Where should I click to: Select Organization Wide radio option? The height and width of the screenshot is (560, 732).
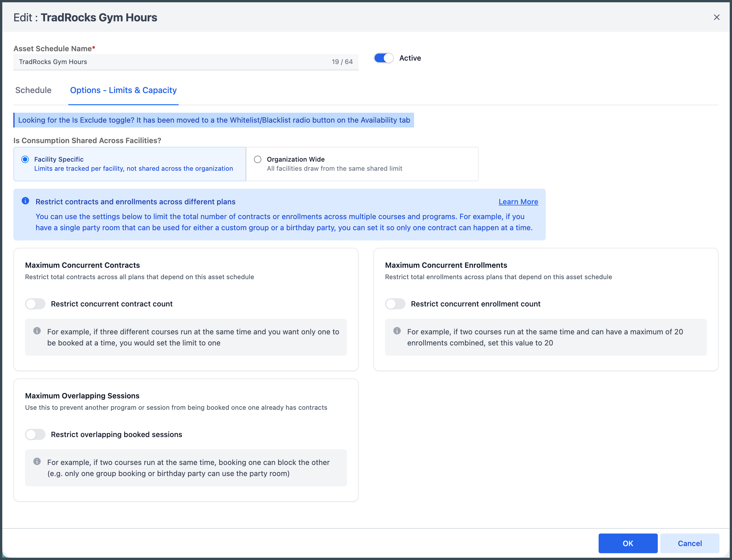pos(258,159)
